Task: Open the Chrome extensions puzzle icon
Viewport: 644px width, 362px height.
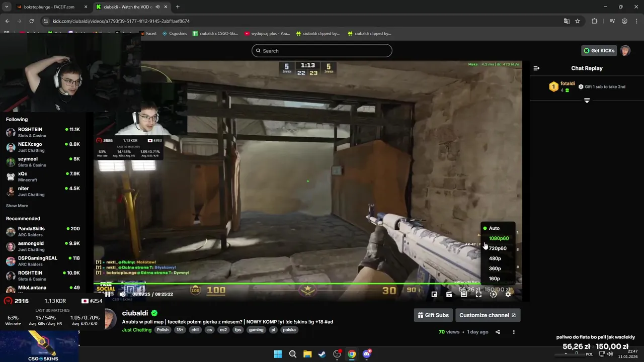Action: 594,21
